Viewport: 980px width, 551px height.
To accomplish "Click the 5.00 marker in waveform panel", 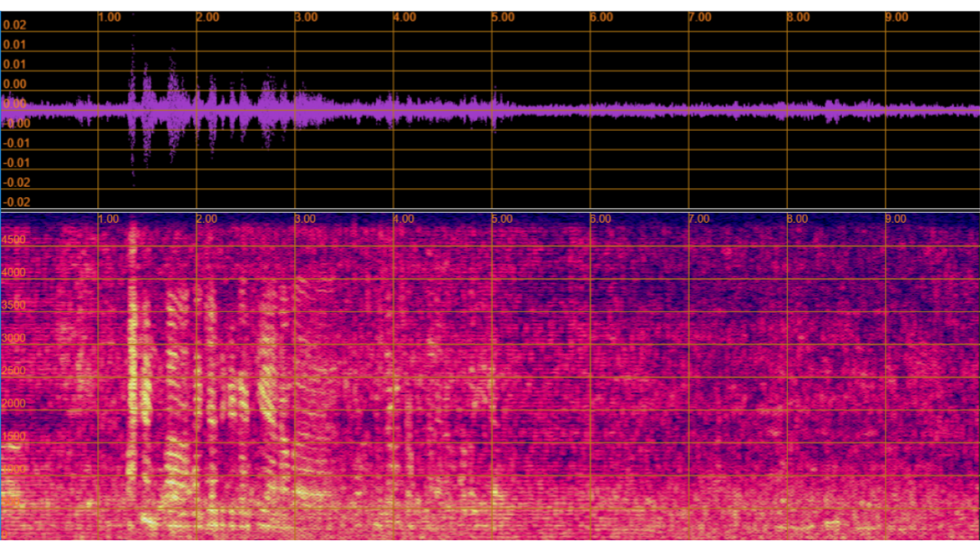I will coord(502,17).
